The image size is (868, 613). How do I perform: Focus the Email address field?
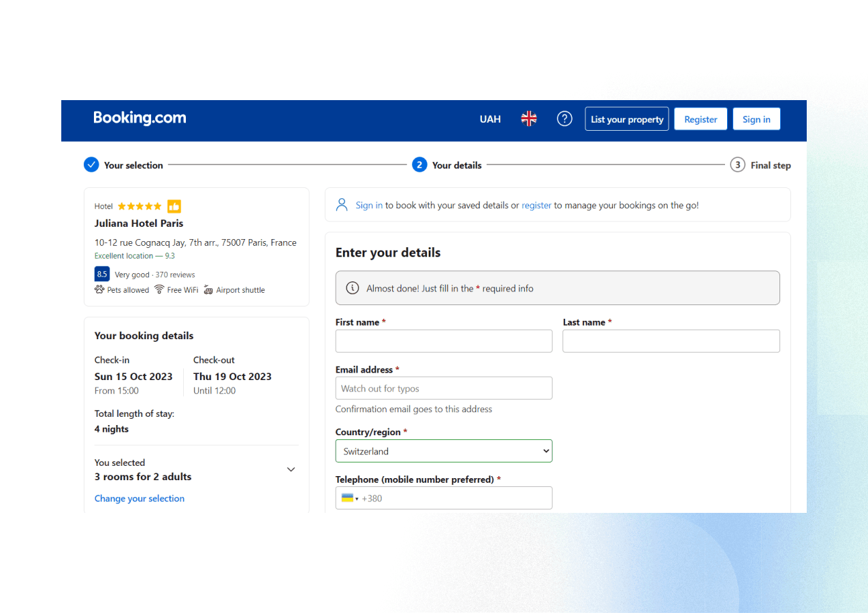point(444,388)
